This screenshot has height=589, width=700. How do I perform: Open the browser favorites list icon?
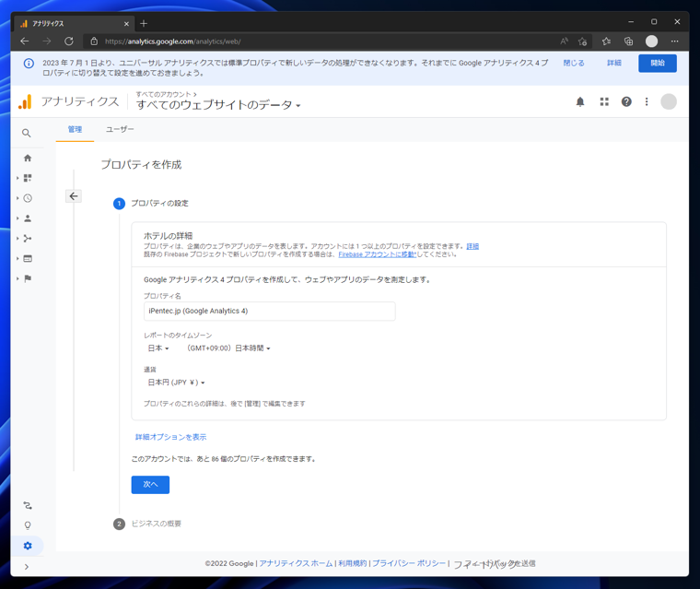click(x=606, y=41)
